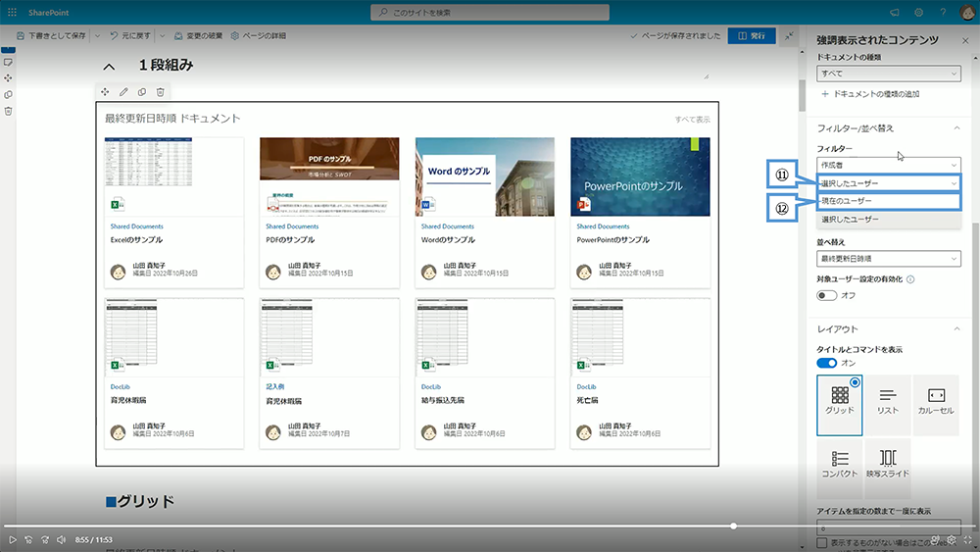Click the アイテムを指定の数まで一度に表示 number field
The width and height of the screenshot is (980, 552).
[888, 527]
